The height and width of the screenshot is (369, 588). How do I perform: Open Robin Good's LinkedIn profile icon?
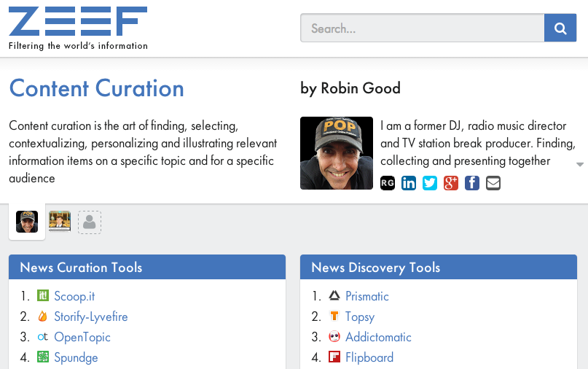pyautogui.click(x=409, y=183)
